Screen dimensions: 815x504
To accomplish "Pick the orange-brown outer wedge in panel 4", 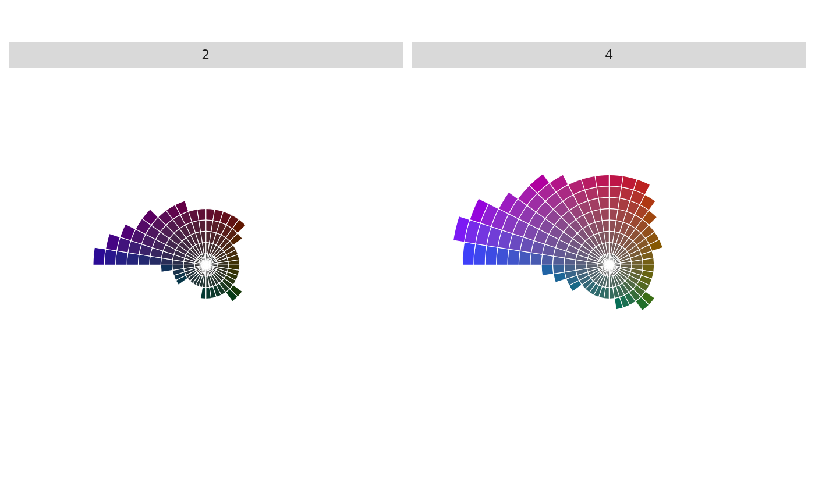I will point(648,203).
